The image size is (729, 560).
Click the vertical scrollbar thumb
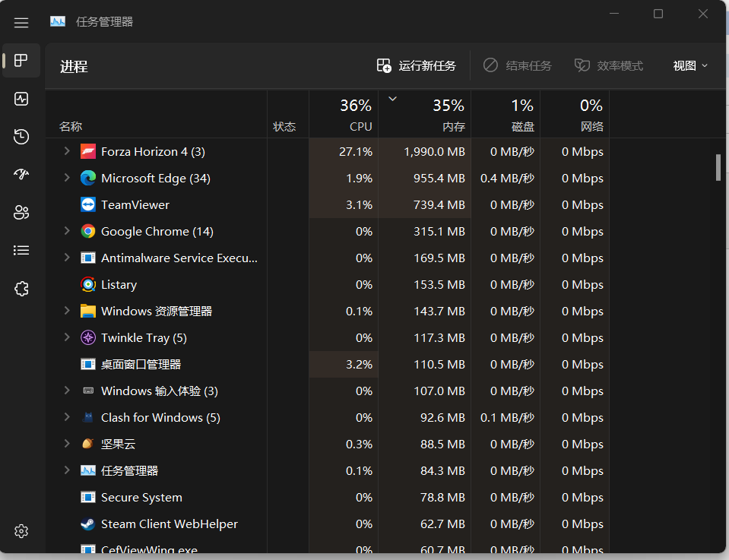pyautogui.click(x=718, y=167)
